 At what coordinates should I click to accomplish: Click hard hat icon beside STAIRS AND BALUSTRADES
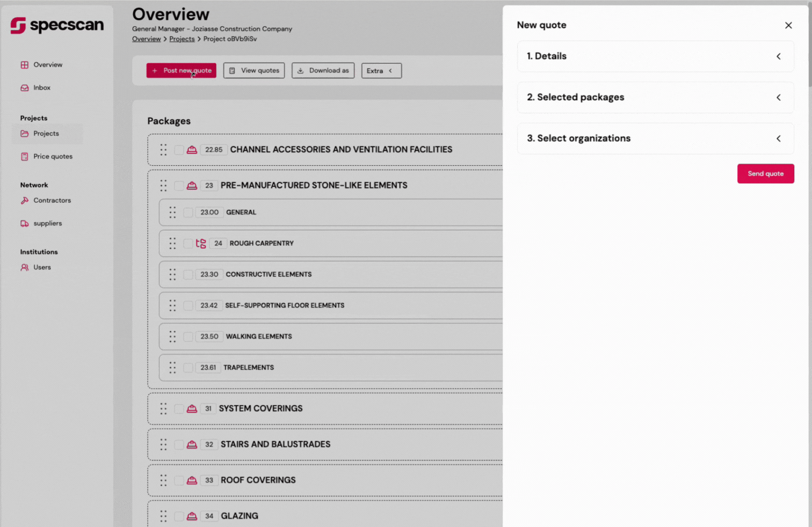click(192, 445)
